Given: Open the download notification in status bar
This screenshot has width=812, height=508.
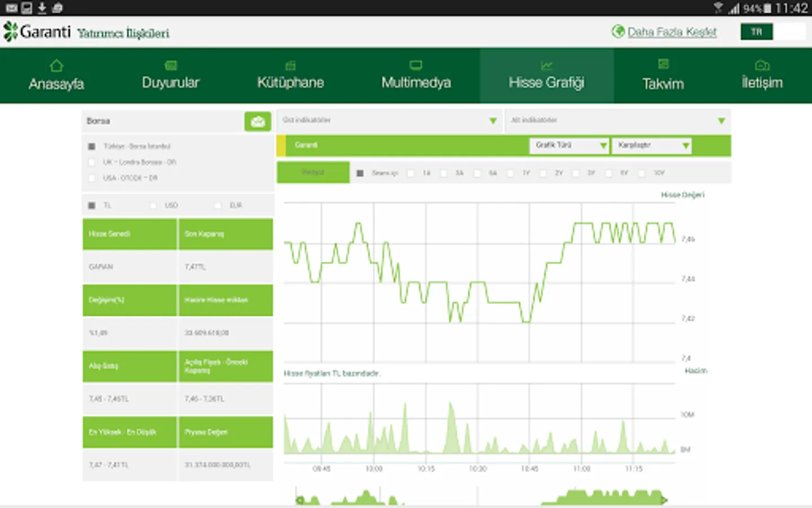Looking at the screenshot, I should (42, 8).
